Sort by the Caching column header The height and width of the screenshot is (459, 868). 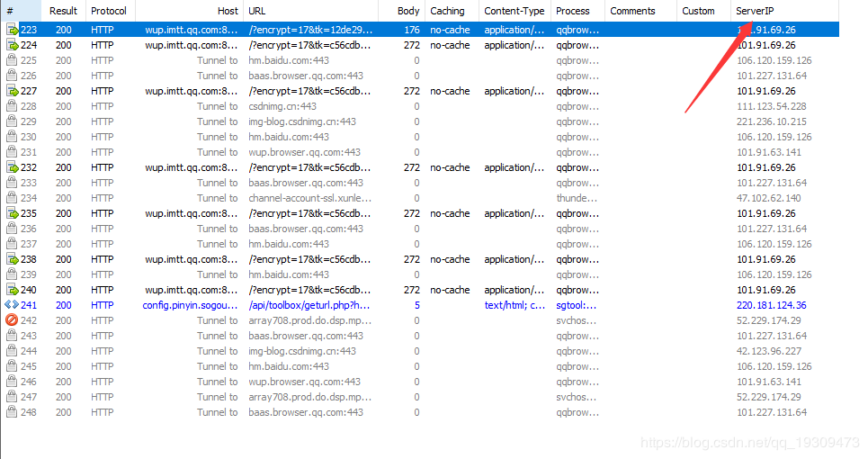(x=452, y=11)
